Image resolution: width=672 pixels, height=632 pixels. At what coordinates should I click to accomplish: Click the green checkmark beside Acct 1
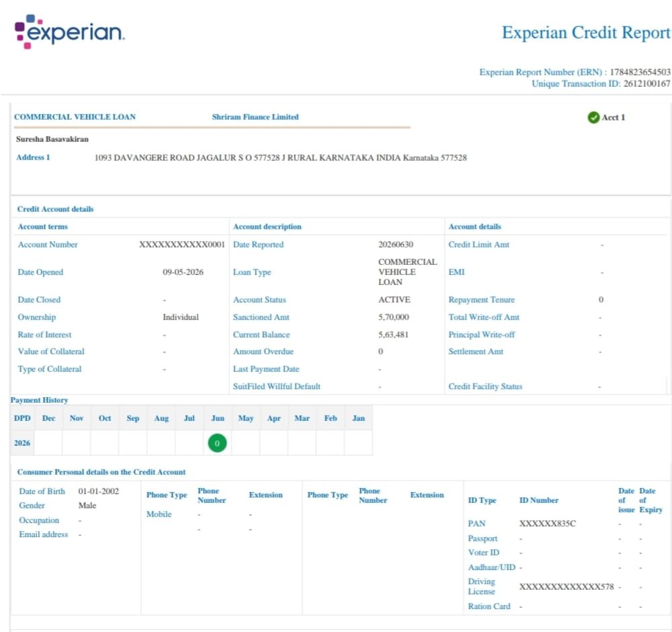point(593,117)
